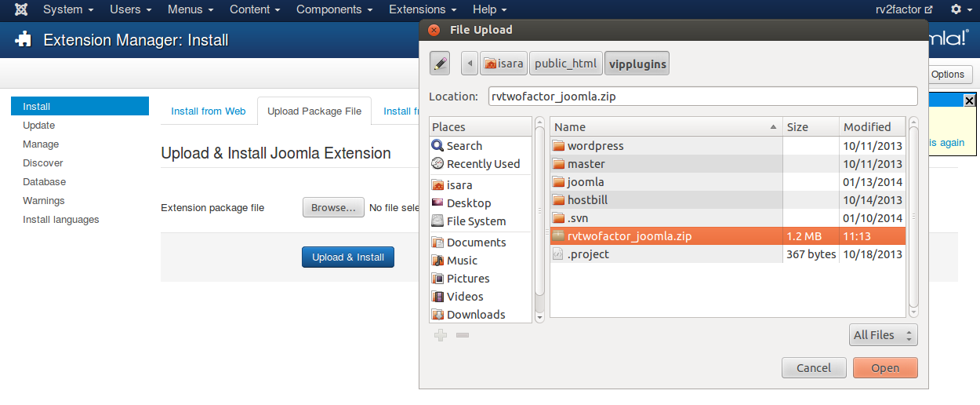Click the Location filename input field
The image size is (980, 405).
click(x=702, y=96)
